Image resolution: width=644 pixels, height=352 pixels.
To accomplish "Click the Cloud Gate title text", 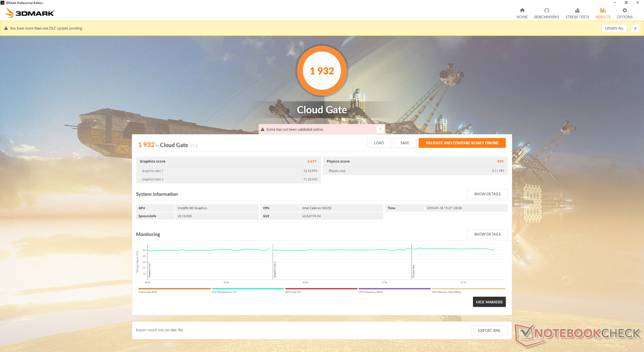I will coord(322,110).
